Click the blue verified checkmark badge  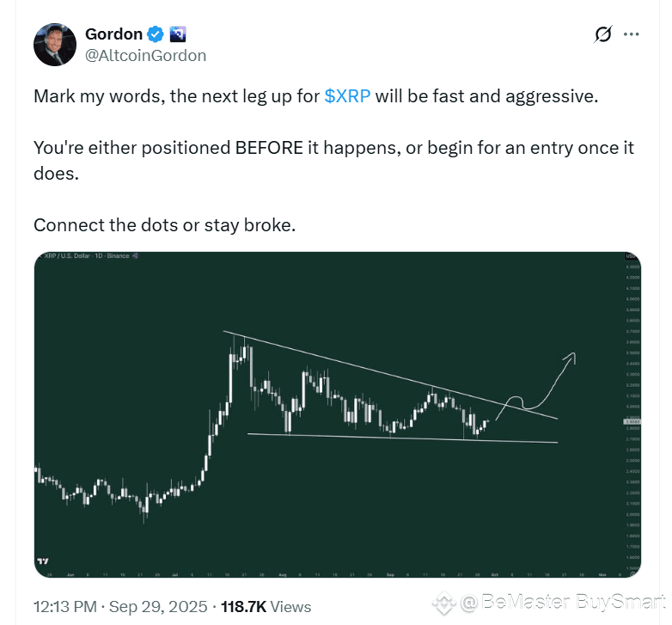pos(156,34)
